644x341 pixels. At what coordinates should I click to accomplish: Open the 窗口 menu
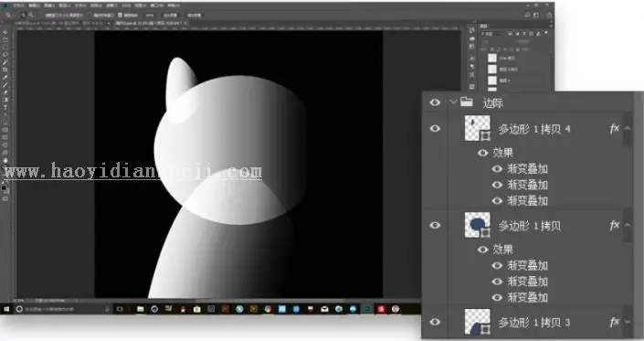coord(157,5)
